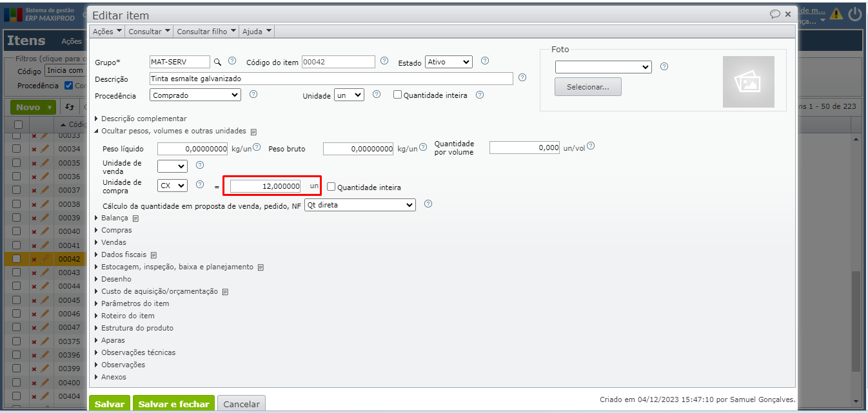Toggle Quantidade inteira checkbox next to Unidade

[397, 95]
